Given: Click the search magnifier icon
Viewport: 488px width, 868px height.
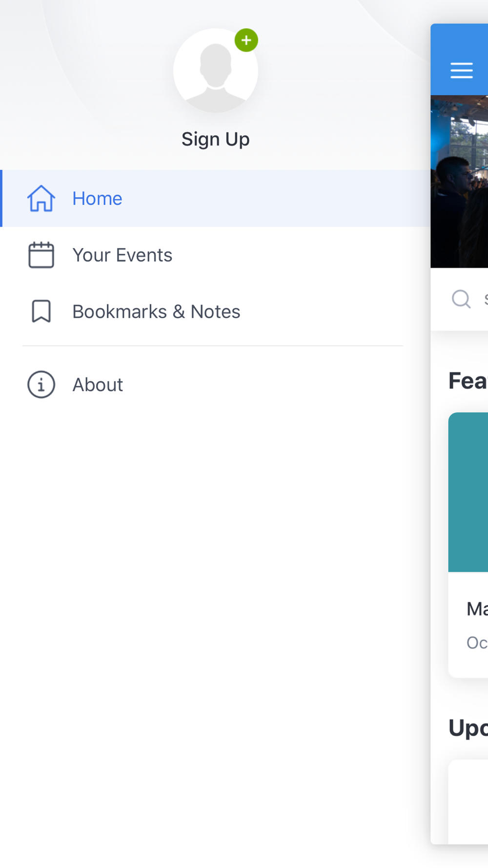Looking at the screenshot, I should pyautogui.click(x=461, y=299).
